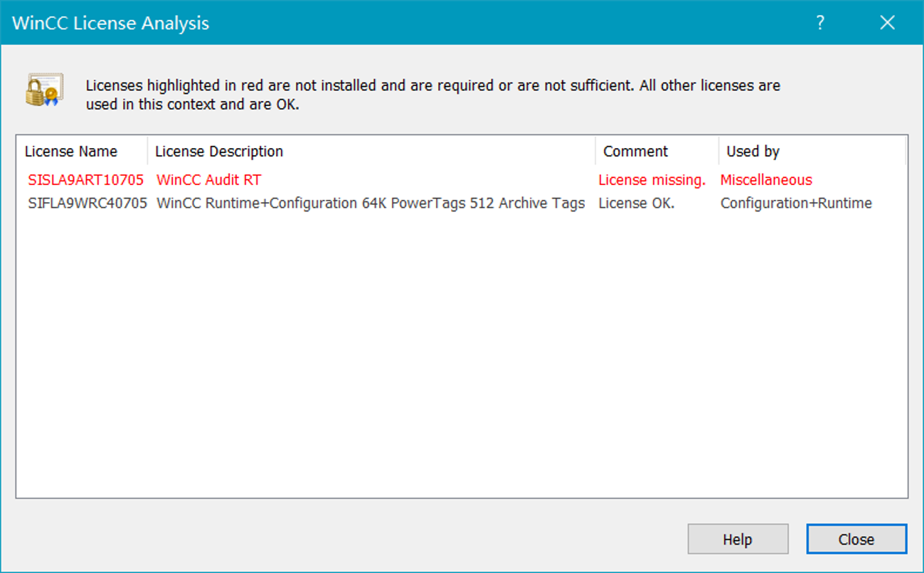Click the Comment column header
924x573 pixels.
(x=635, y=152)
